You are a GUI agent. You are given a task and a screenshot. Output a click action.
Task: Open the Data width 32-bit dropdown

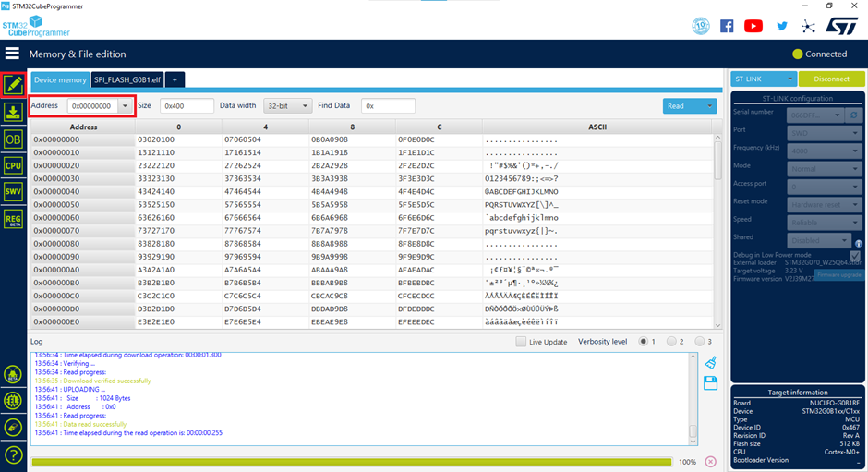point(288,106)
